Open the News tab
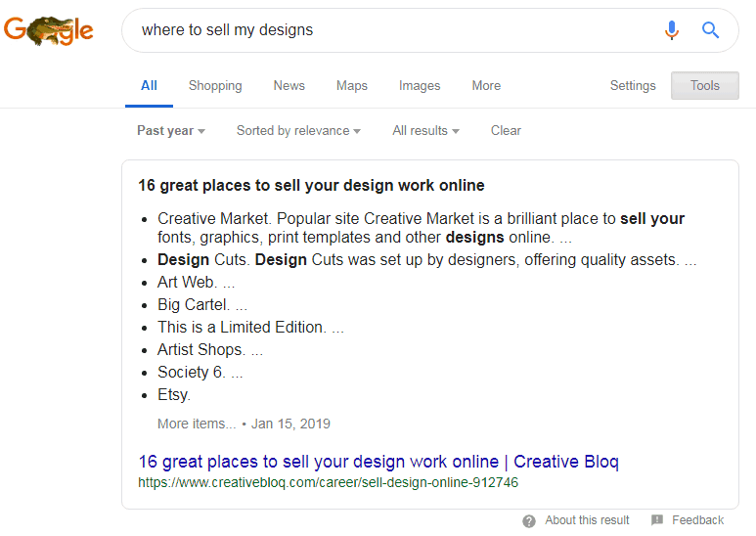756x536 pixels. pyautogui.click(x=289, y=85)
